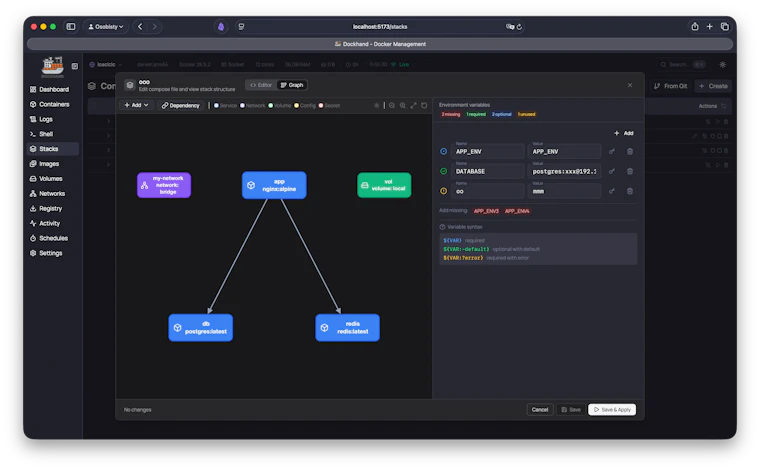This screenshot has height=470, width=760.
Task: Select the redis:latest node
Action: point(347,328)
